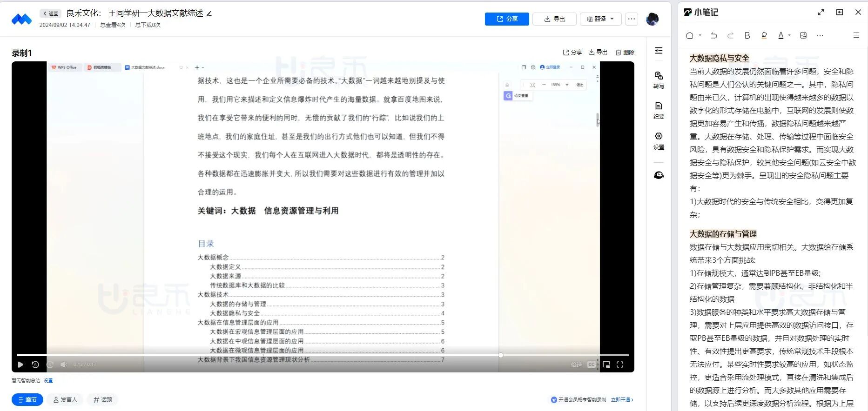Click the 录制1 recording title

click(x=21, y=53)
